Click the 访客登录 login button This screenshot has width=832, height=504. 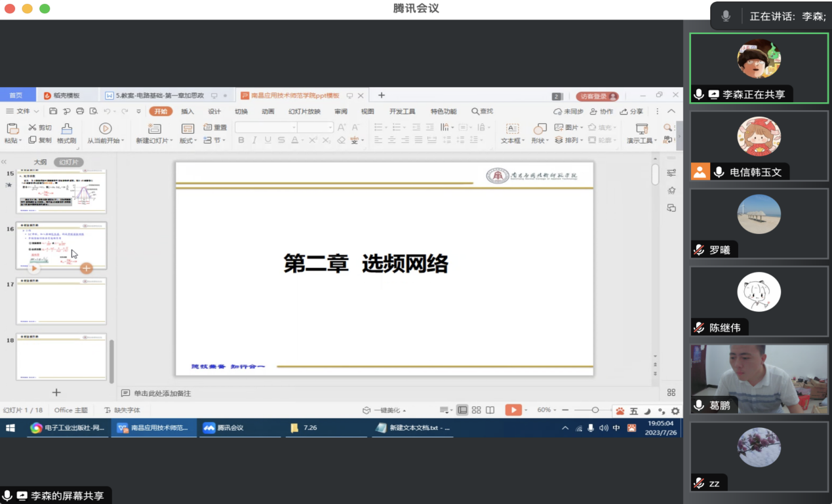tap(597, 96)
